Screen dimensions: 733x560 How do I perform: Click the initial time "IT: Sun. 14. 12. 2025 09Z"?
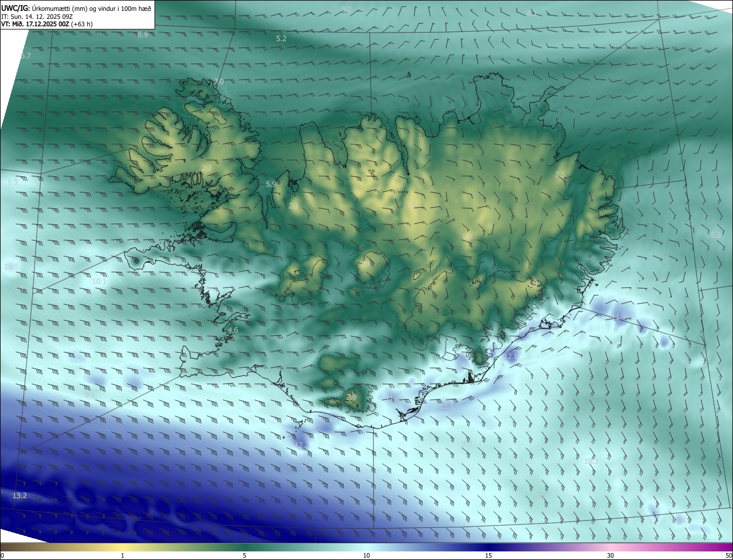coord(37,17)
